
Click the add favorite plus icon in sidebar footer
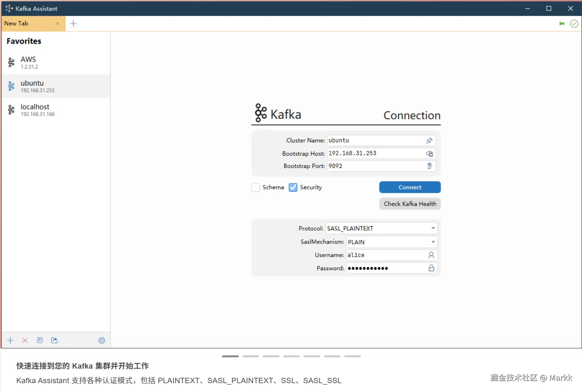click(x=10, y=340)
